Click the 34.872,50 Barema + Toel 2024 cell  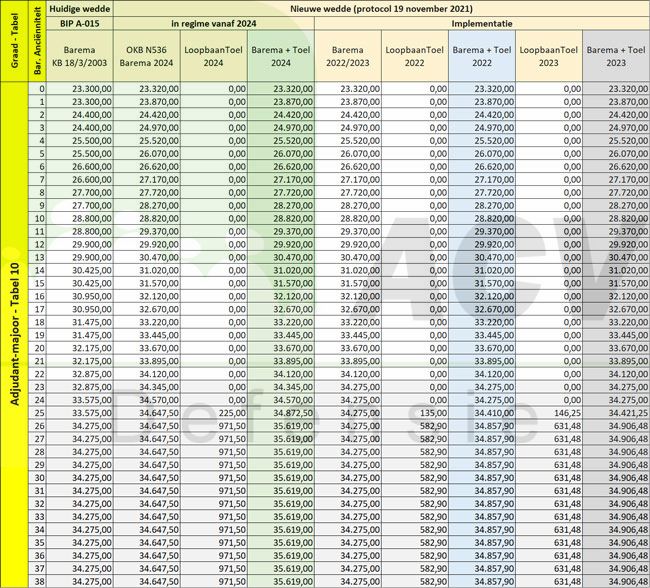[281, 413]
